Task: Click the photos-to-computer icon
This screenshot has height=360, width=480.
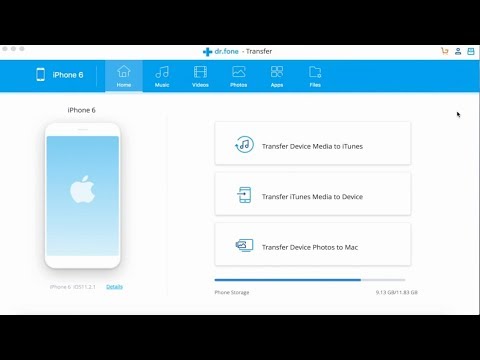Action: [244, 246]
